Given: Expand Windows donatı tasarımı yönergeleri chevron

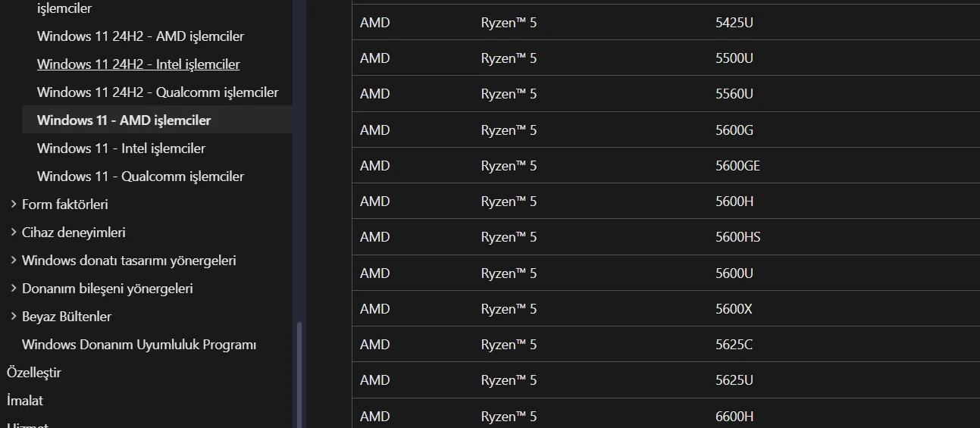Looking at the screenshot, I should pyautogui.click(x=13, y=260).
